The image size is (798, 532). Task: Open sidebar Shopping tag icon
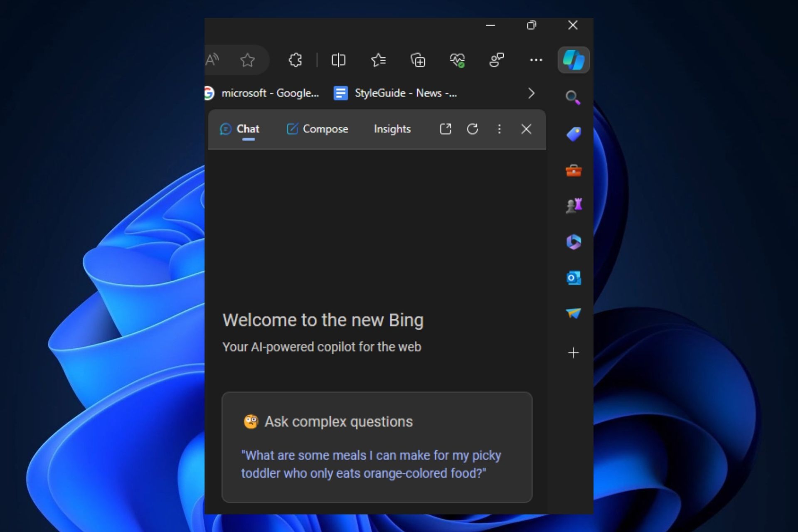point(574,134)
